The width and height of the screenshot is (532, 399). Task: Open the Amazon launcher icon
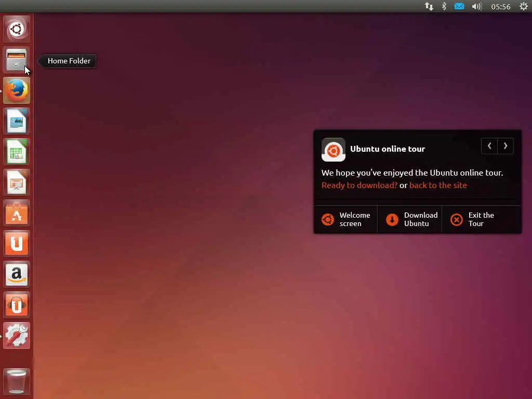coord(16,274)
